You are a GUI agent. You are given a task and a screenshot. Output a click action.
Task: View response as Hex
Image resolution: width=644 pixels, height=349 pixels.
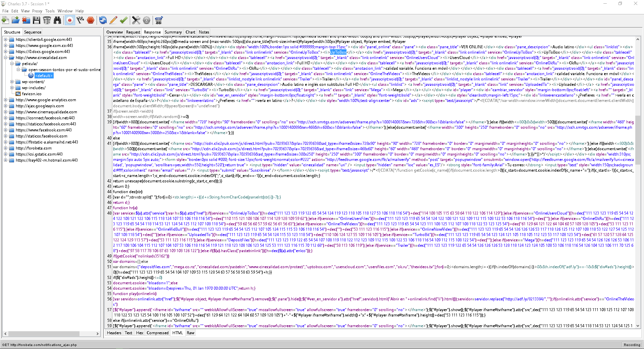(140, 333)
